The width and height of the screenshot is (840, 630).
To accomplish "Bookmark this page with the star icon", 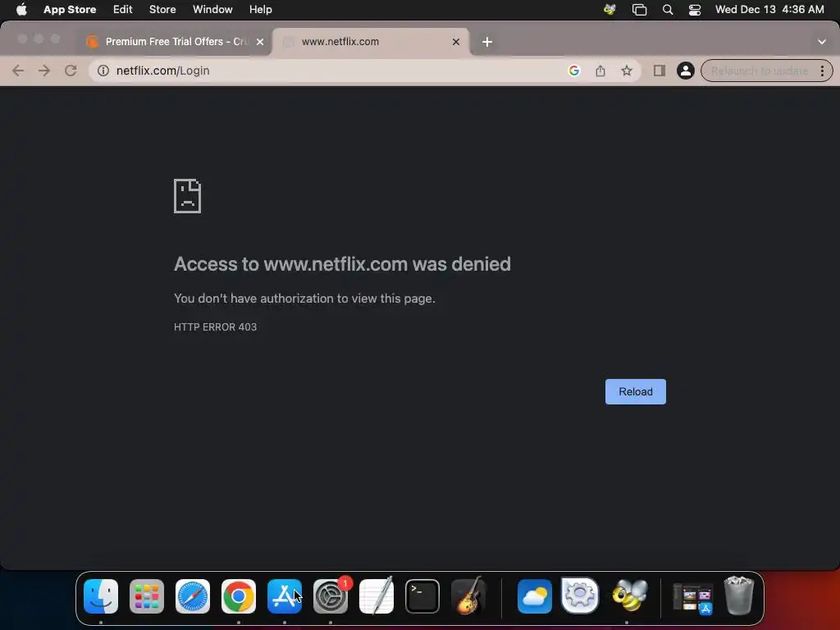I will tap(626, 71).
